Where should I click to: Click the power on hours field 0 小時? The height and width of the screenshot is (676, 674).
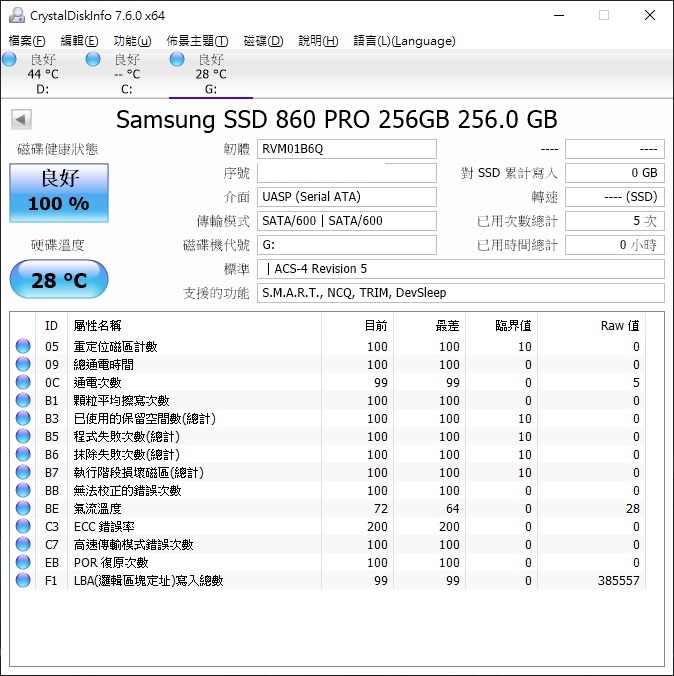coord(615,245)
